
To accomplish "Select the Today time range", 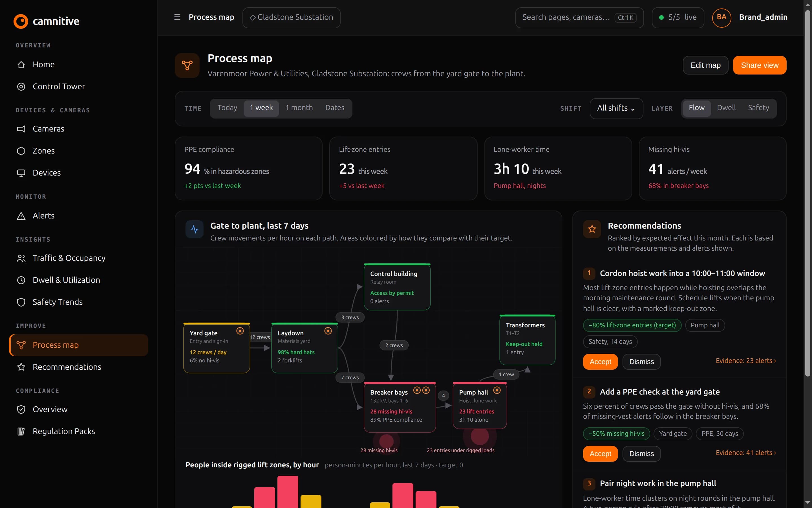I will point(227,108).
